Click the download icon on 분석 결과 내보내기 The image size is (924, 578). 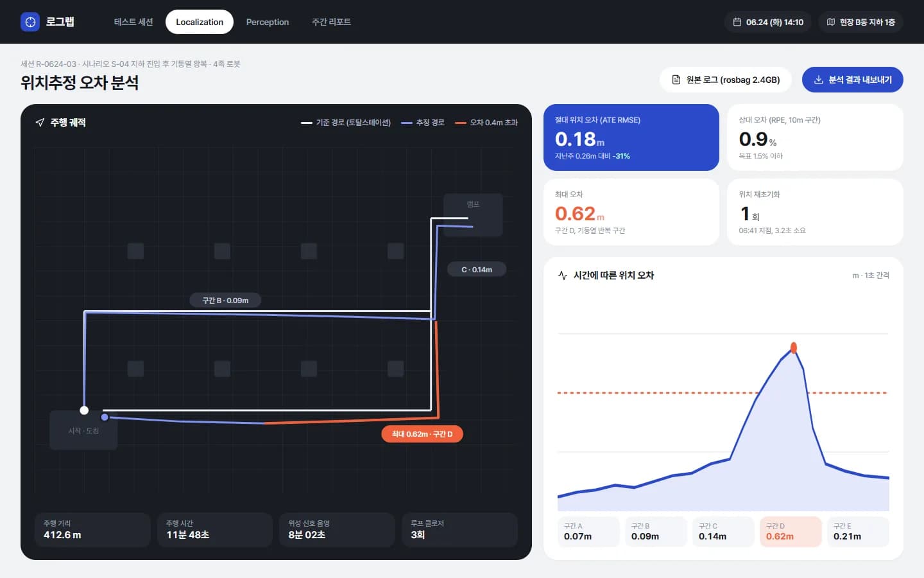tap(818, 80)
